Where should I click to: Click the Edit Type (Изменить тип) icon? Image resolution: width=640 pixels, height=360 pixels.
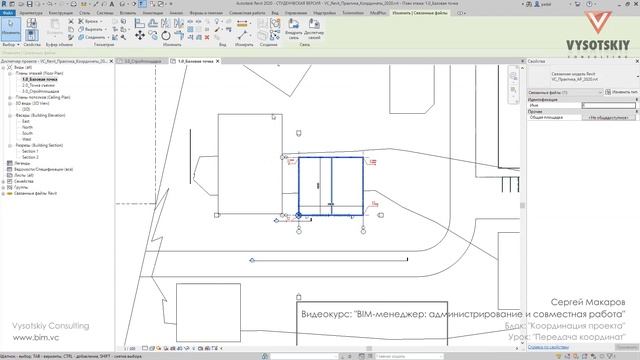click(x=608, y=92)
